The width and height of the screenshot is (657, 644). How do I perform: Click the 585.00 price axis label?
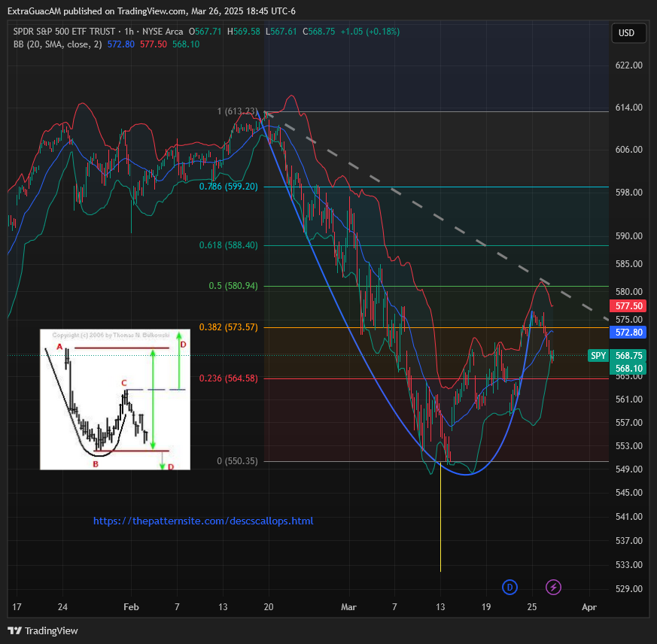[x=628, y=264]
